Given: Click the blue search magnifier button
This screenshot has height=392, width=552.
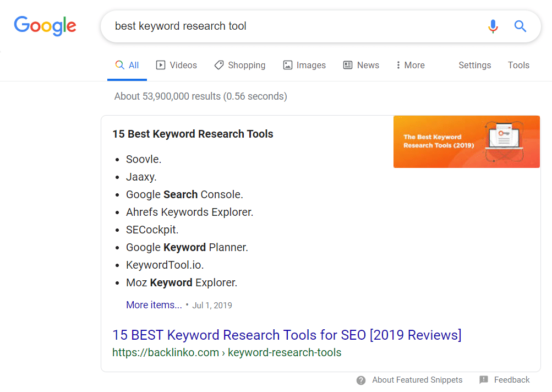Looking at the screenshot, I should click(520, 26).
